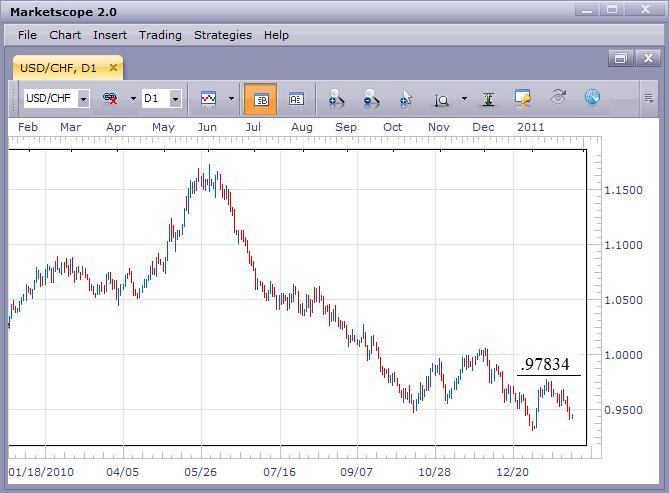Click the 0.9500 price axis label

[623, 410]
